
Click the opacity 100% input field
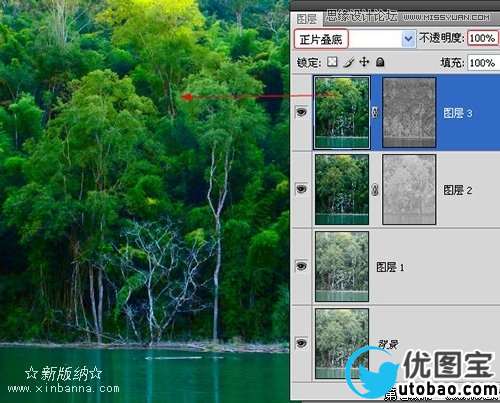click(x=483, y=38)
